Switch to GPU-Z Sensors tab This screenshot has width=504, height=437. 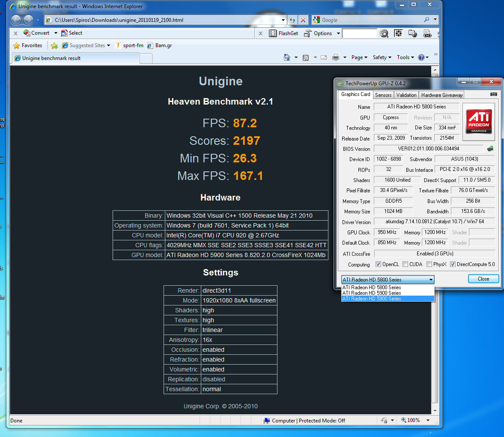(x=383, y=95)
